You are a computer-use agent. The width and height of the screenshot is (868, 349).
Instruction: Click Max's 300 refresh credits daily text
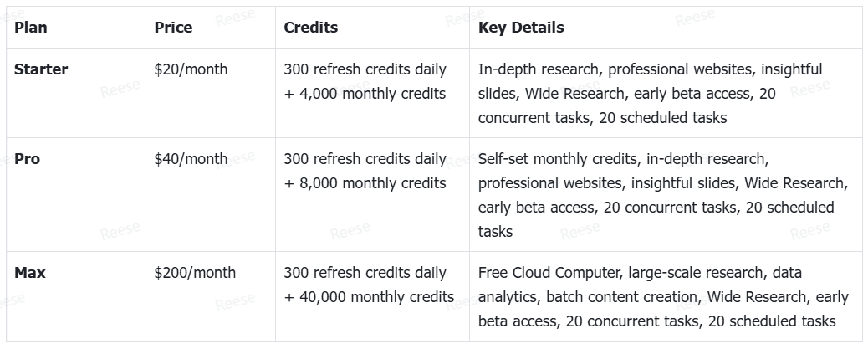pos(365,273)
